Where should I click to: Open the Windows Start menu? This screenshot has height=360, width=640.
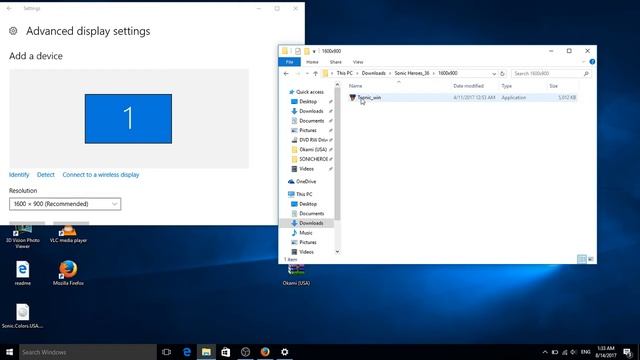point(9,352)
